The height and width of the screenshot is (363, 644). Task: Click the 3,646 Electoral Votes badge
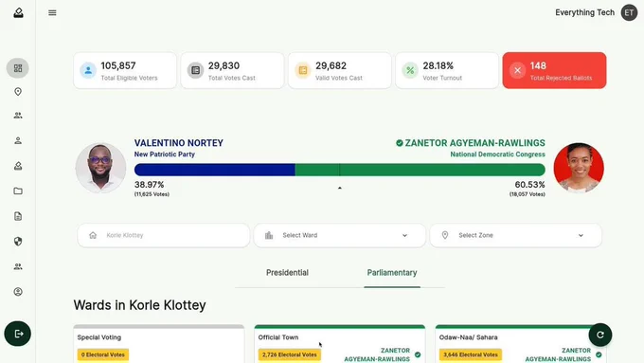471,354
